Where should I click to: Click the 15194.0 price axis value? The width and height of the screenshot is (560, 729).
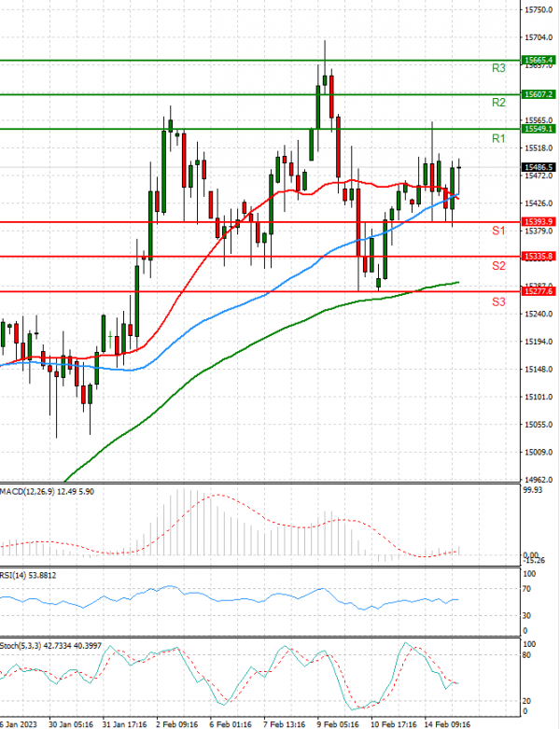point(539,342)
